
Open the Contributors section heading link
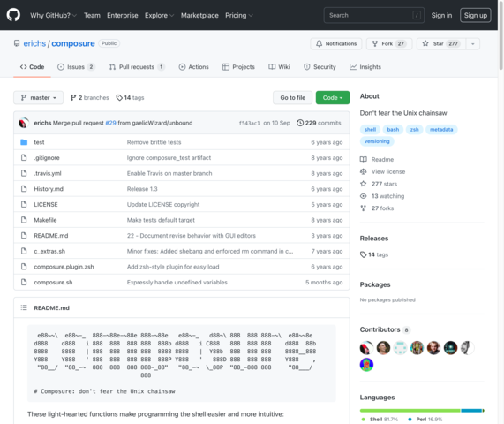[380, 329]
